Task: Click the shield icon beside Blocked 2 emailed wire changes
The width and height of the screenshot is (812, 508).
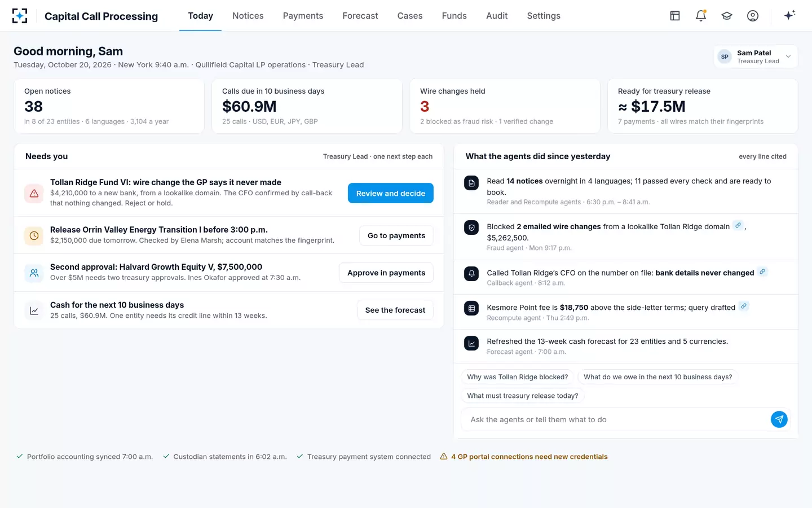Action: [x=471, y=227]
